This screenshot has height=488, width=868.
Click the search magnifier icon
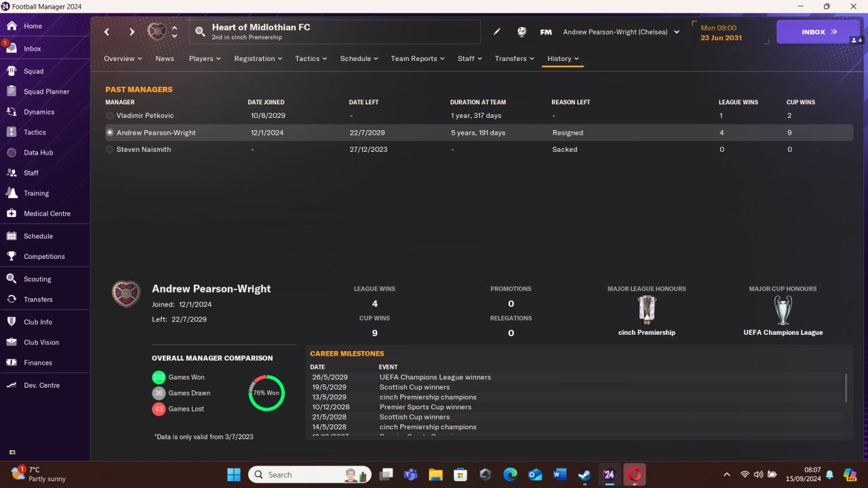pos(200,32)
